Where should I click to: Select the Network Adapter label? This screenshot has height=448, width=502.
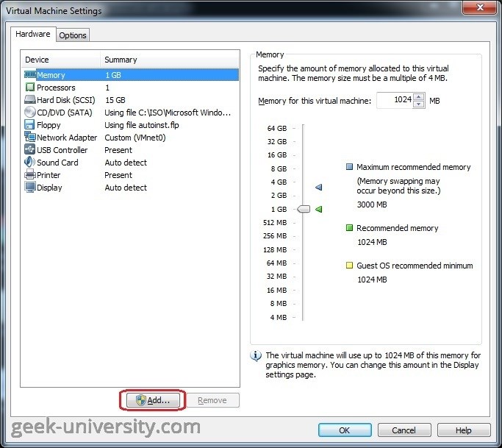(x=67, y=138)
